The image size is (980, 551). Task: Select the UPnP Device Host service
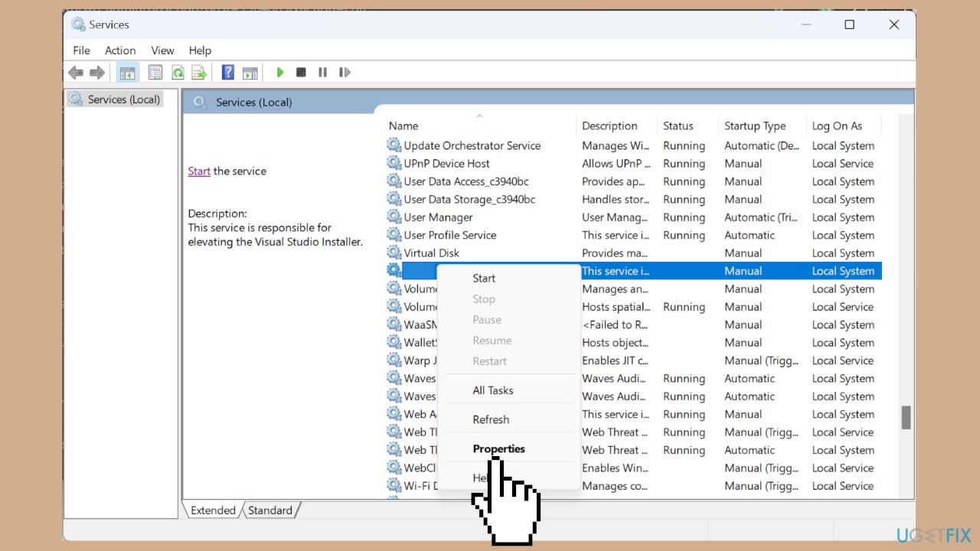tap(633, 163)
